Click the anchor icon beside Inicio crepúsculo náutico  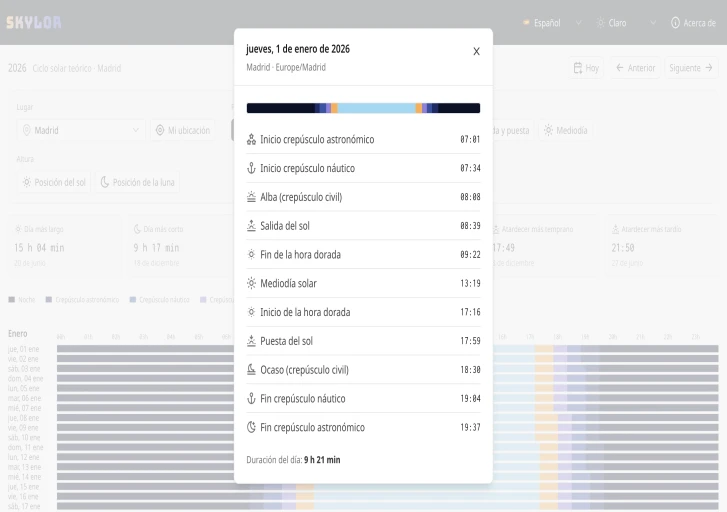[x=251, y=168]
